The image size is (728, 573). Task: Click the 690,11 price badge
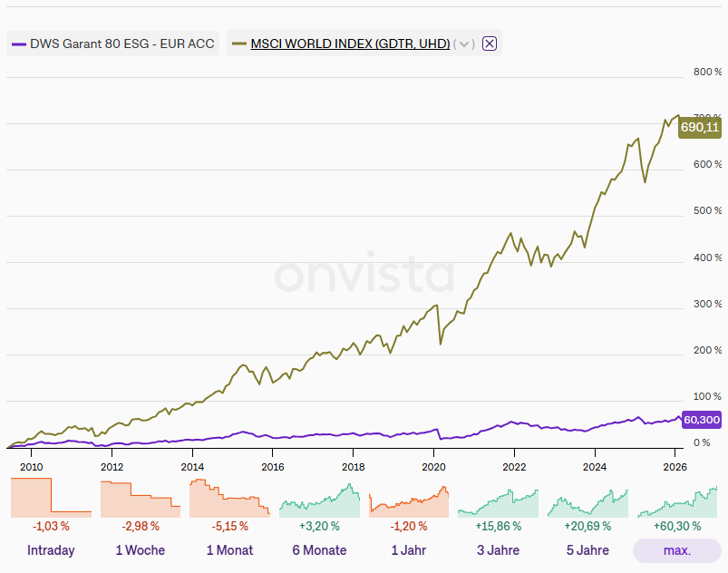point(699,128)
